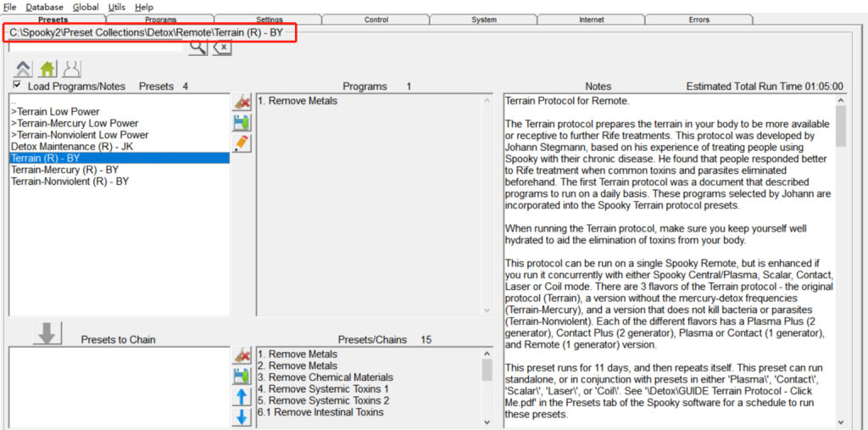Click gray down arrow add-to-chain button

click(47, 333)
